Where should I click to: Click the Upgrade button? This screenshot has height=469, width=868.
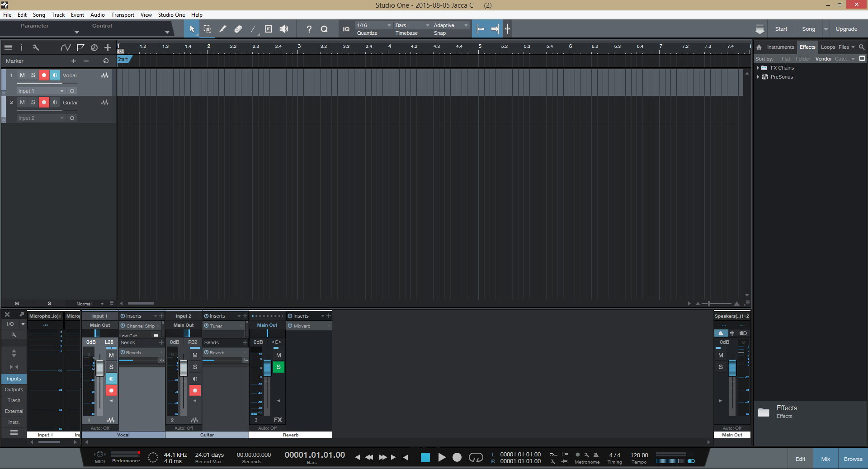[846, 29]
